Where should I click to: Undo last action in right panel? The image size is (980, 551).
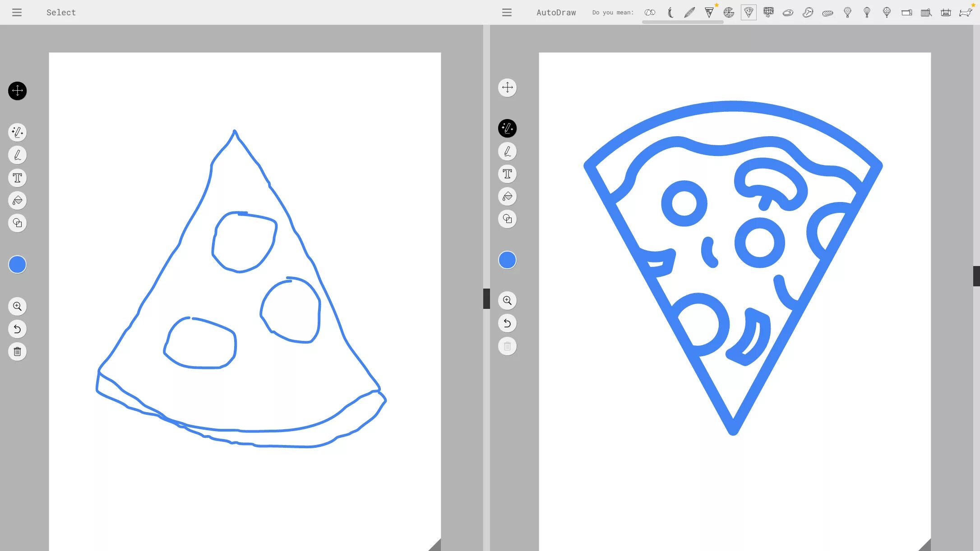point(507,323)
